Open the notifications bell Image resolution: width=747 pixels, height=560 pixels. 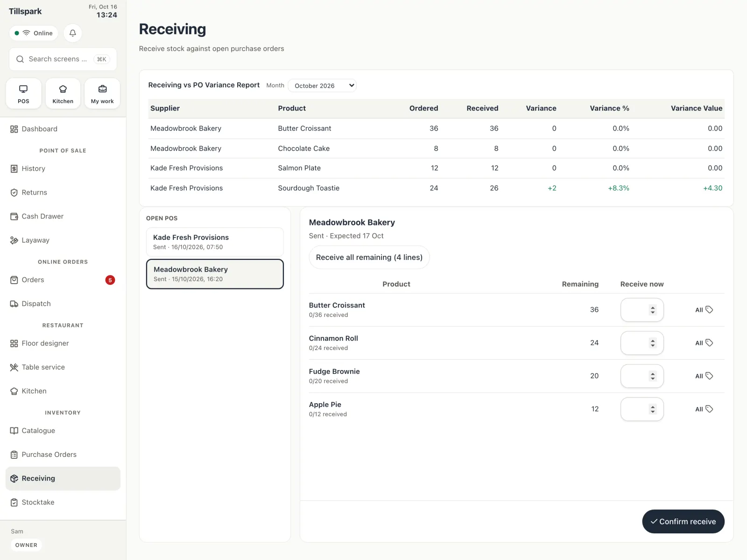72,33
